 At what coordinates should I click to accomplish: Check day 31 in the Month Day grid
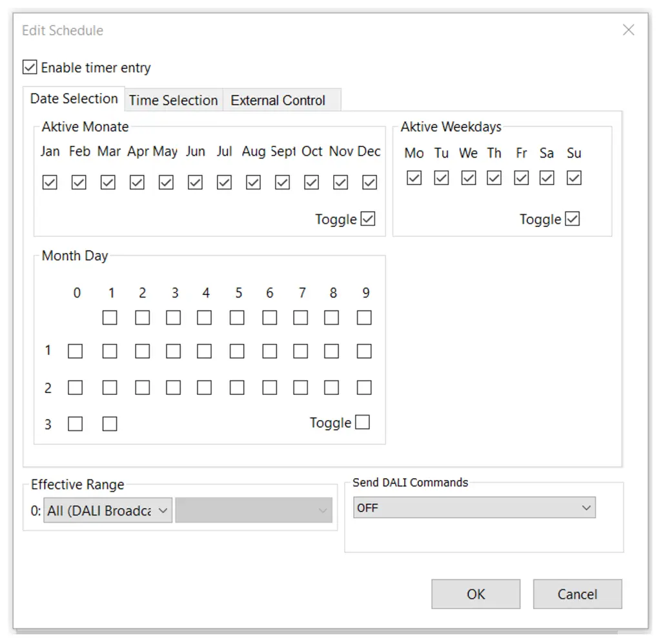pyautogui.click(x=109, y=424)
